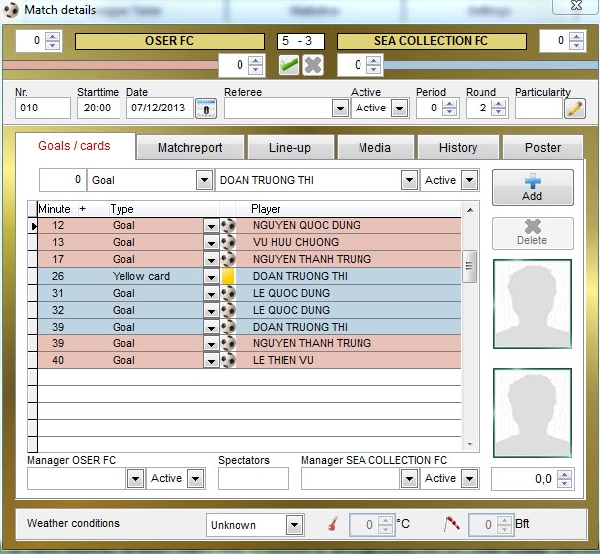Viewport: 600px width, 554px height.
Task: Adjust the Round stepper
Action: coord(498,108)
